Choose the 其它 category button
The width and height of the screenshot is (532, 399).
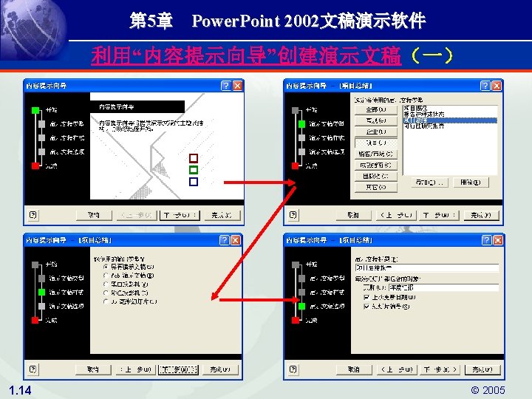coord(376,187)
